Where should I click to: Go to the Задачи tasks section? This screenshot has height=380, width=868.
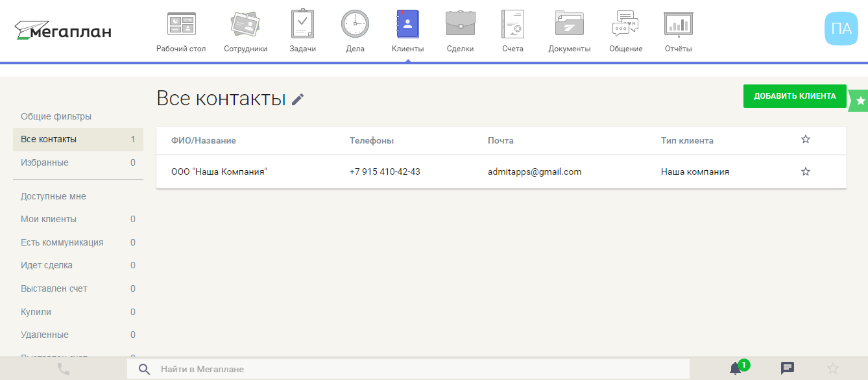pos(302,31)
